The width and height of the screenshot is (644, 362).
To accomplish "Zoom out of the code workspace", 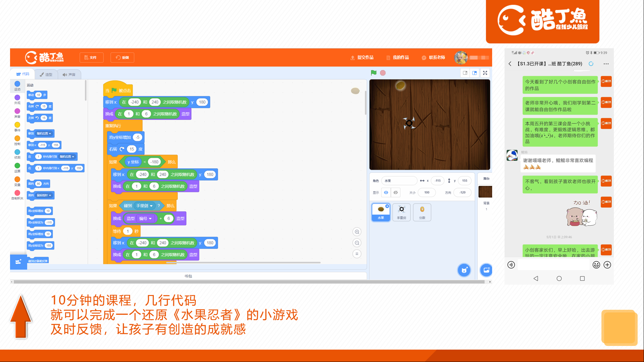I will pyautogui.click(x=357, y=243).
